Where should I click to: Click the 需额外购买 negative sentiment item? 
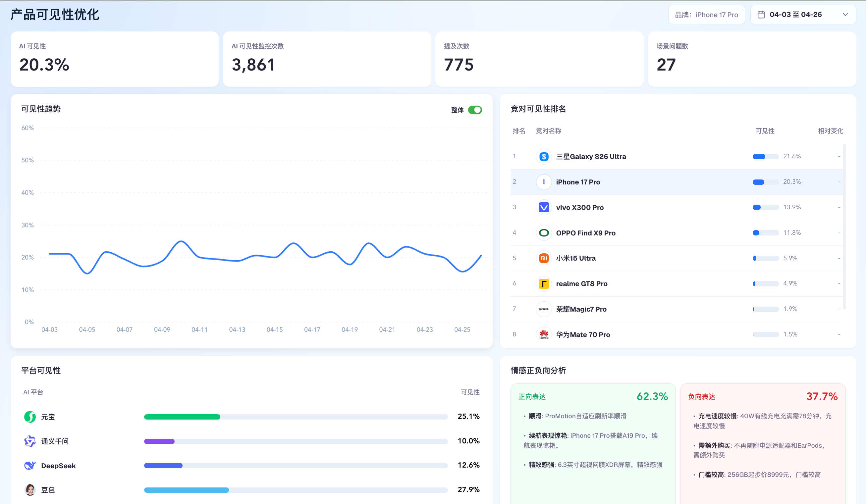click(759, 450)
